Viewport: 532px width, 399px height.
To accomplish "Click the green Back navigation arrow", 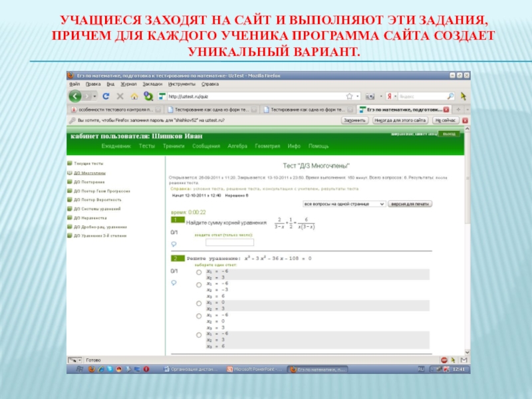I will pyautogui.click(x=75, y=96).
